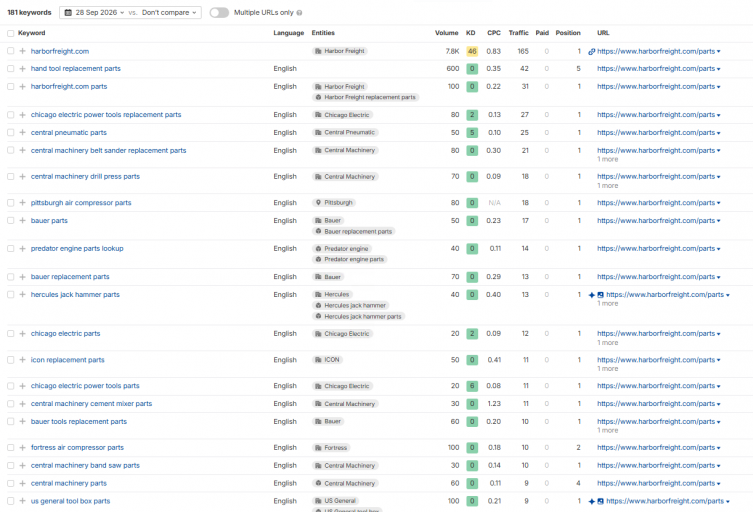Show 1 more URL for icon replacement parts
Viewport: 753px width, 512px height.
pos(607,369)
